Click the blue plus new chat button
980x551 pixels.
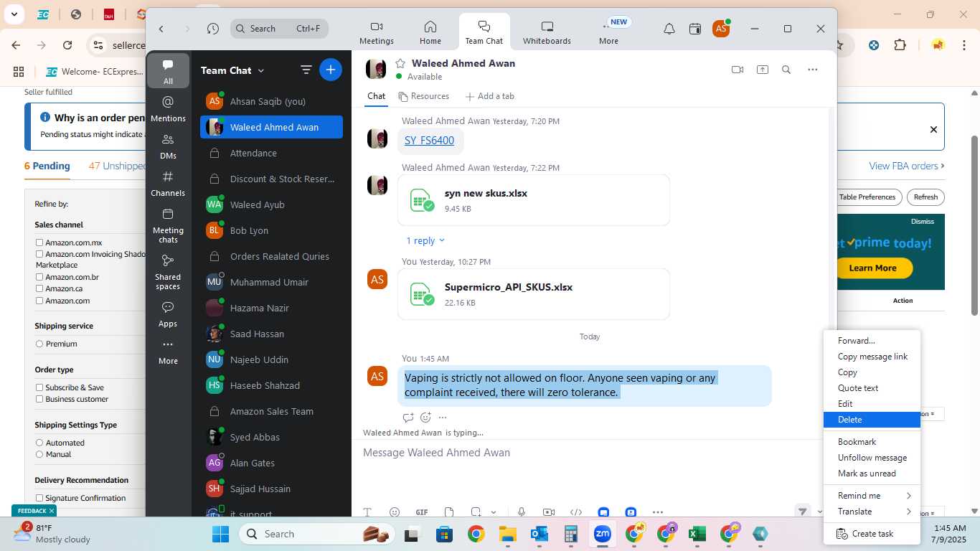[x=331, y=70]
